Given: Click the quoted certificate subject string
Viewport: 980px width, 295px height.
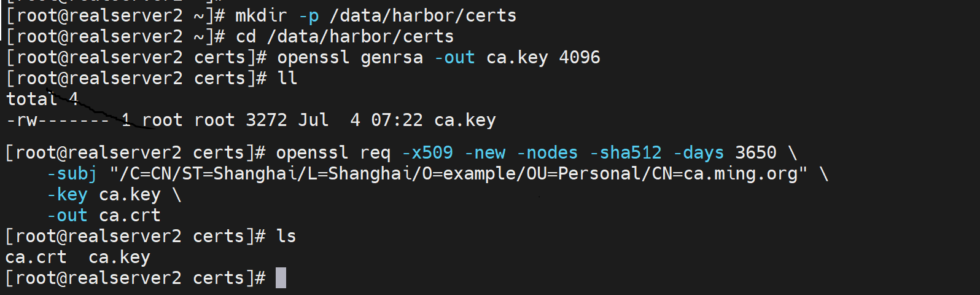Looking at the screenshot, I should 458,173.
